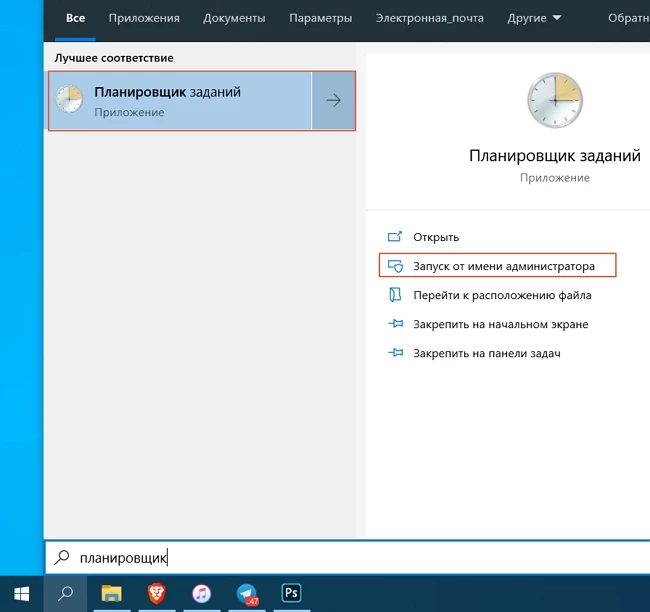Open the Windows Start button
The width and height of the screenshot is (650, 612).
pos(22,594)
